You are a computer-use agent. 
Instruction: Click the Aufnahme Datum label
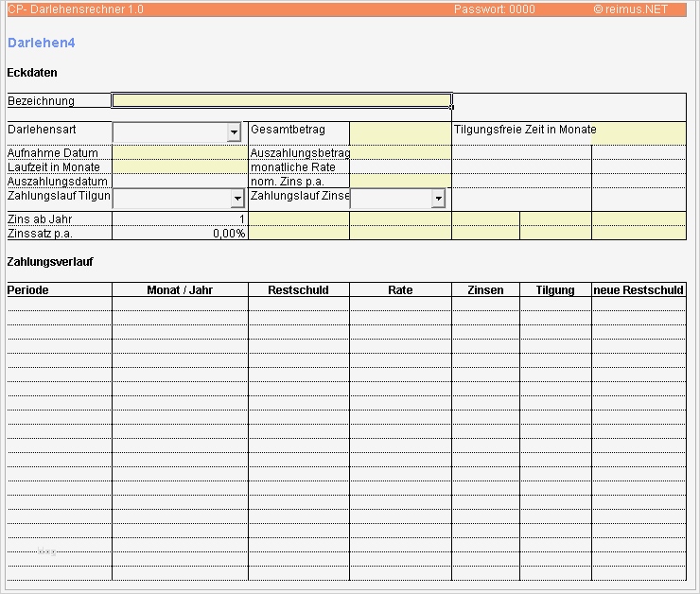(x=53, y=152)
